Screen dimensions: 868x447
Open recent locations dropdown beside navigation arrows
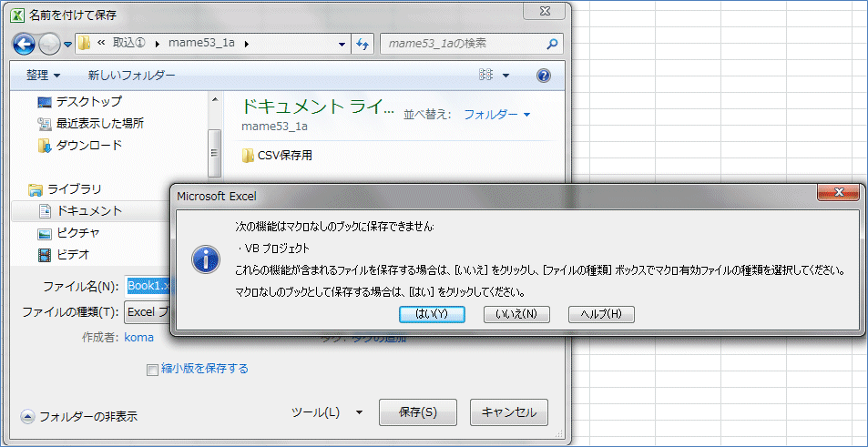(67, 45)
